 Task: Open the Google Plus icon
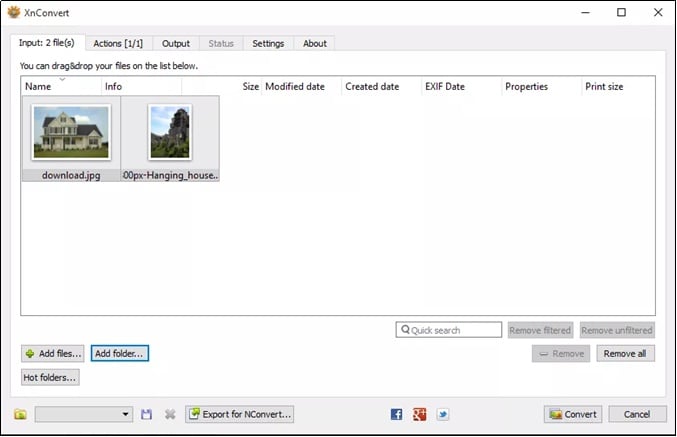tap(420, 414)
